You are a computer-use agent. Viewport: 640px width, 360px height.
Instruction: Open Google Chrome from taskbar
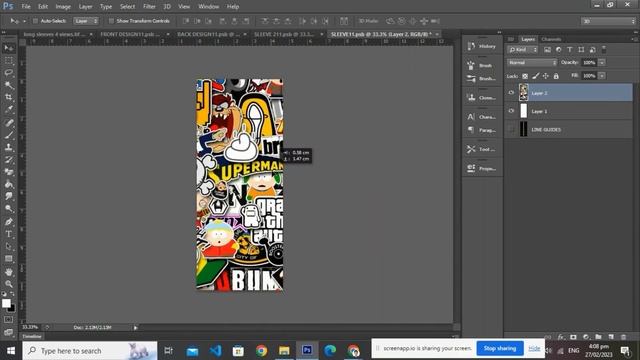261,351
